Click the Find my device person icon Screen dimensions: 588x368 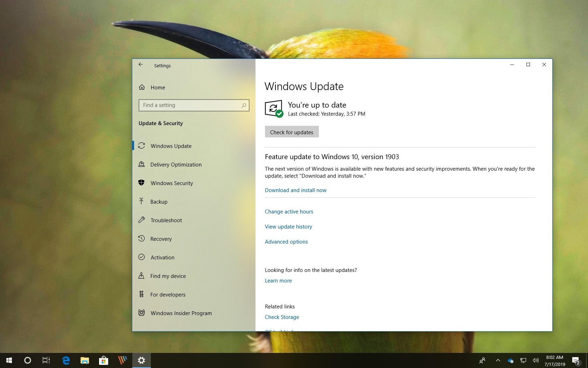pyautogui.click(x=141, y=275)
